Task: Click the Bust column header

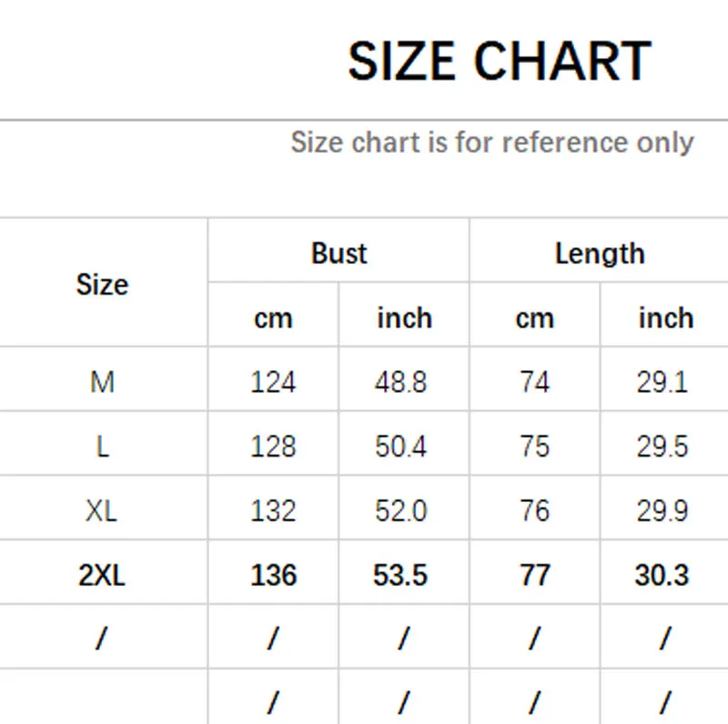Action: [339, 254]
